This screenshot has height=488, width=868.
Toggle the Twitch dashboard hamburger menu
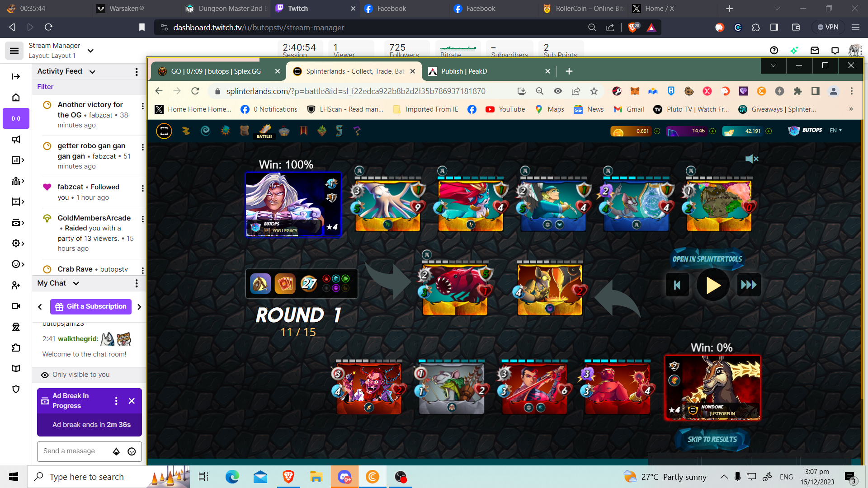tap(14, 51)
